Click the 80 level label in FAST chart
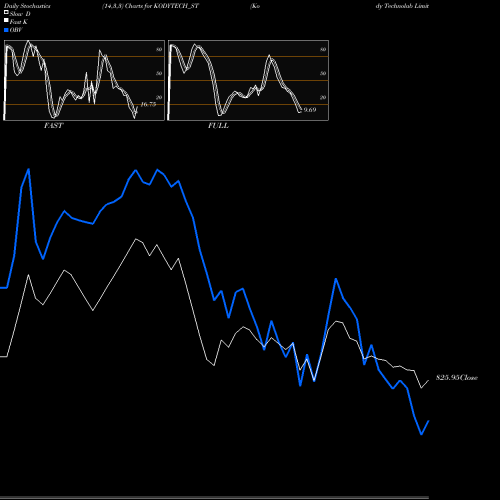 pos(159,49)
